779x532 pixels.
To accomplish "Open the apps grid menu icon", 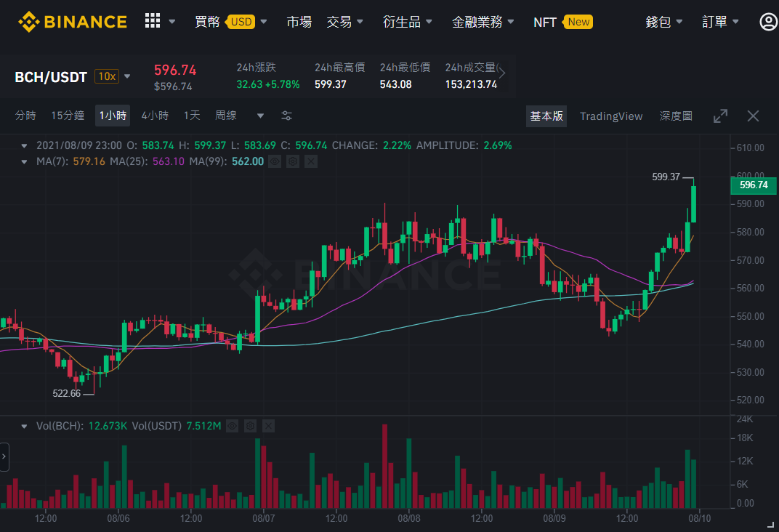I will click(x=153, y=21).
